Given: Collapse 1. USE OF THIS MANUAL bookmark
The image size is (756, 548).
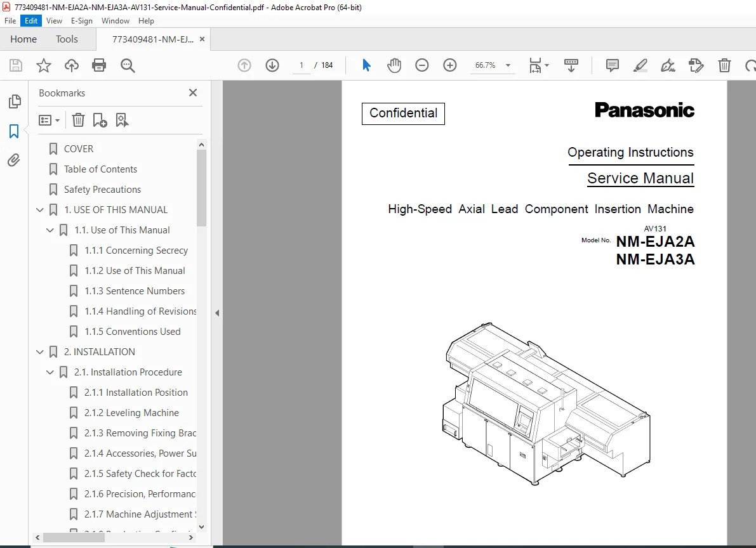Looking at the screenshot, I should click(40, 210).
